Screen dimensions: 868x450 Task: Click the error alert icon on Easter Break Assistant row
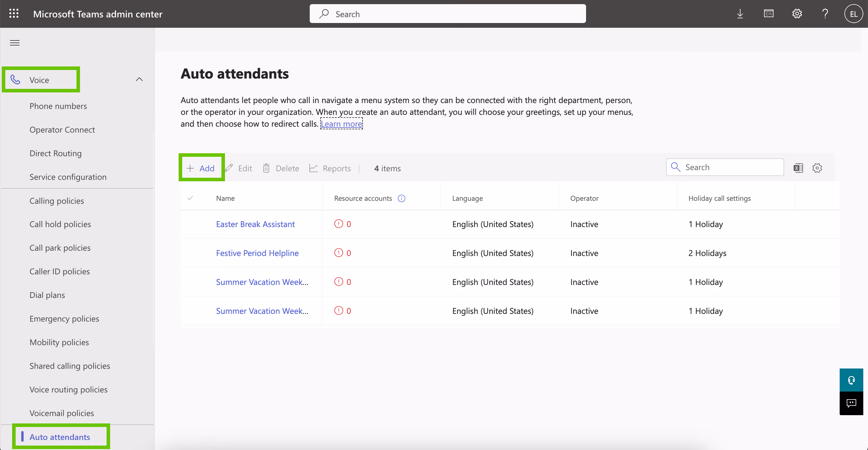(339, 224)
